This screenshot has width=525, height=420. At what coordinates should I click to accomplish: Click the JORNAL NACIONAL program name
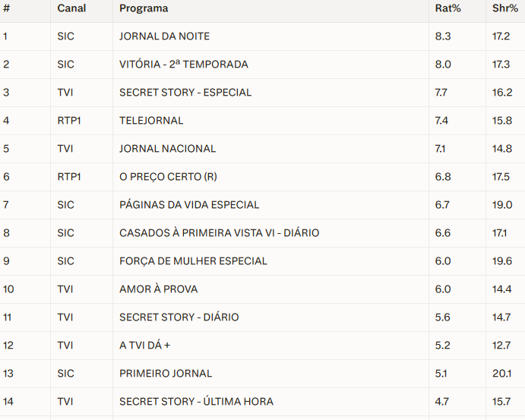[167, 149]
